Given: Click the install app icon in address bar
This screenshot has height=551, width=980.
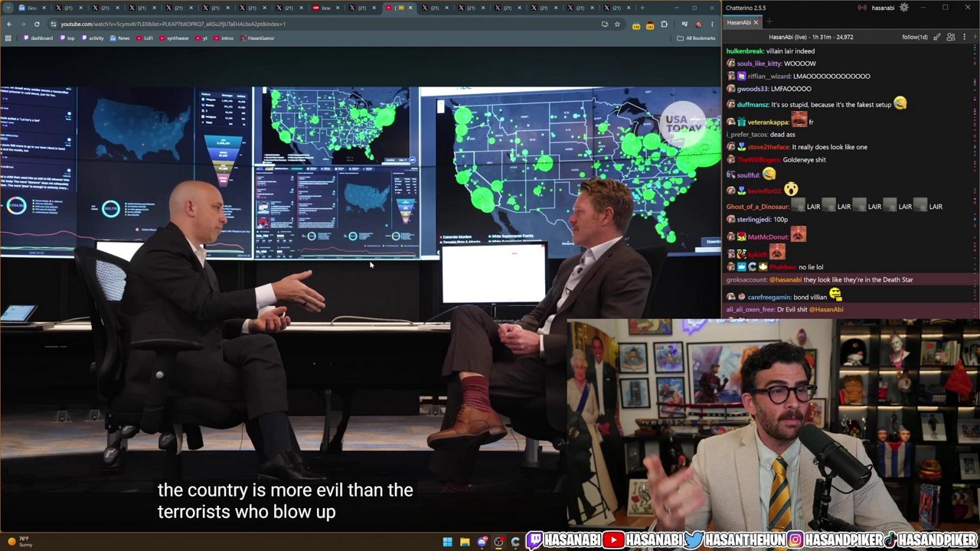Looking at the screenshot, I should [x=605, y=24].
